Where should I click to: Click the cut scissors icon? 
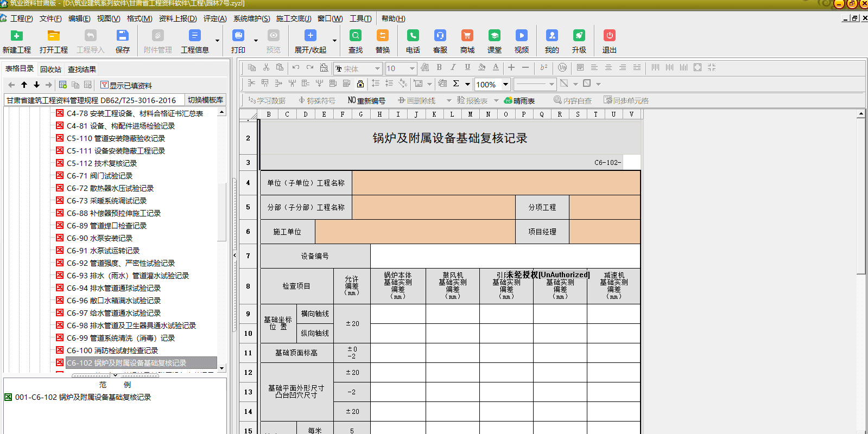266,67
